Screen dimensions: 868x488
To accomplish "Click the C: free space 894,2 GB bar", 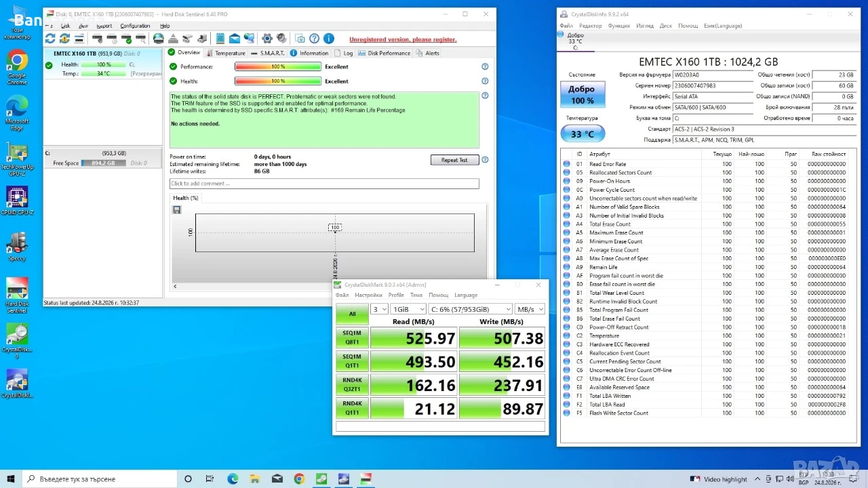I will (103, 163).
